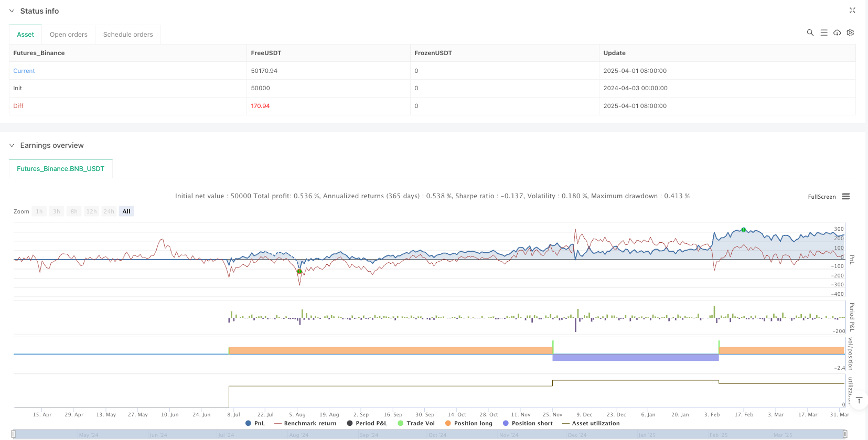Click the collapse arrows icon beside Status info

point(852,10)
